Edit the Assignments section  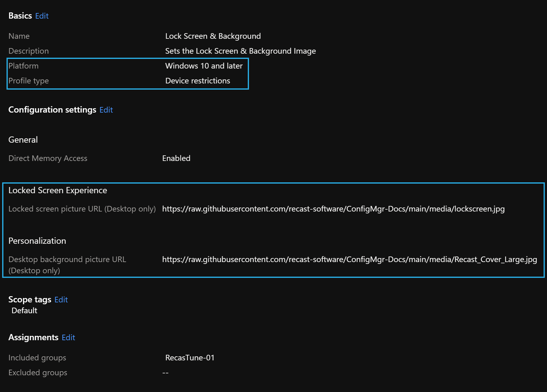(x=68, y=337)
